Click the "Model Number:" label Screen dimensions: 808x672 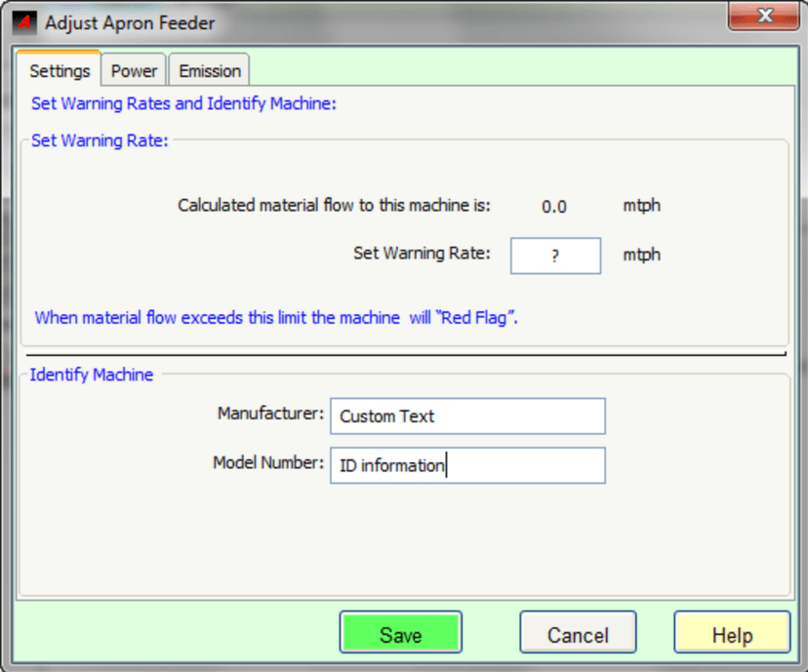tap(267, 463)
